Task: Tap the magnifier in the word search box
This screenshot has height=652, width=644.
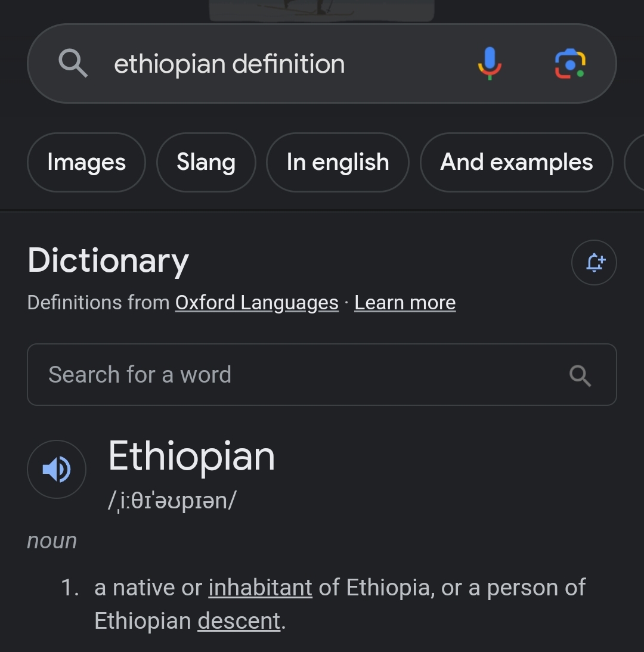Action: click(580, 375)
